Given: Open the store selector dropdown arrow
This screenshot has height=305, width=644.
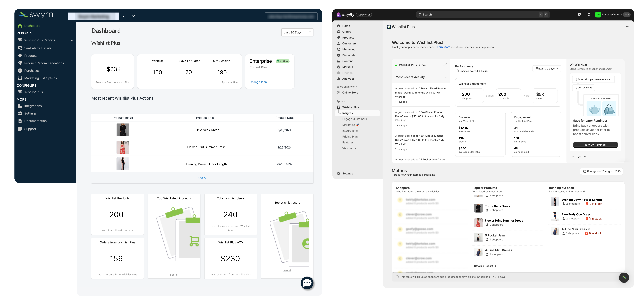Looking at the screenshot, I should 123,17.
